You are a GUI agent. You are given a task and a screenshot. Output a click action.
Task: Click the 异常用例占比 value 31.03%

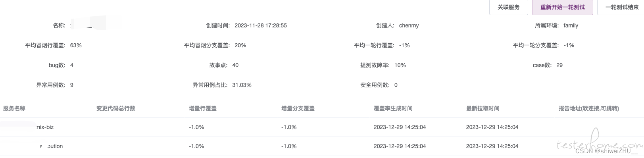(x=242, y=85)
